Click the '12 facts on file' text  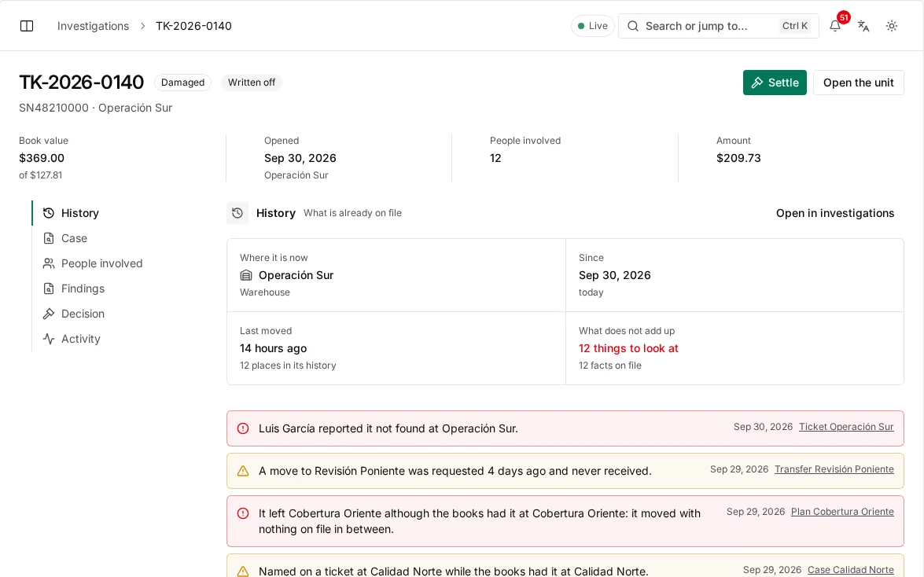(610, 366)
